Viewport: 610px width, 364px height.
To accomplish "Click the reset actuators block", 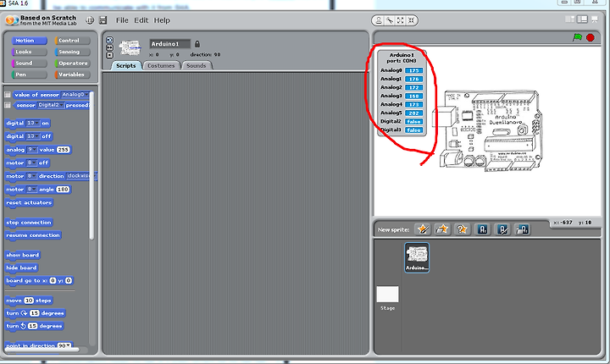I will click(29, 202).
